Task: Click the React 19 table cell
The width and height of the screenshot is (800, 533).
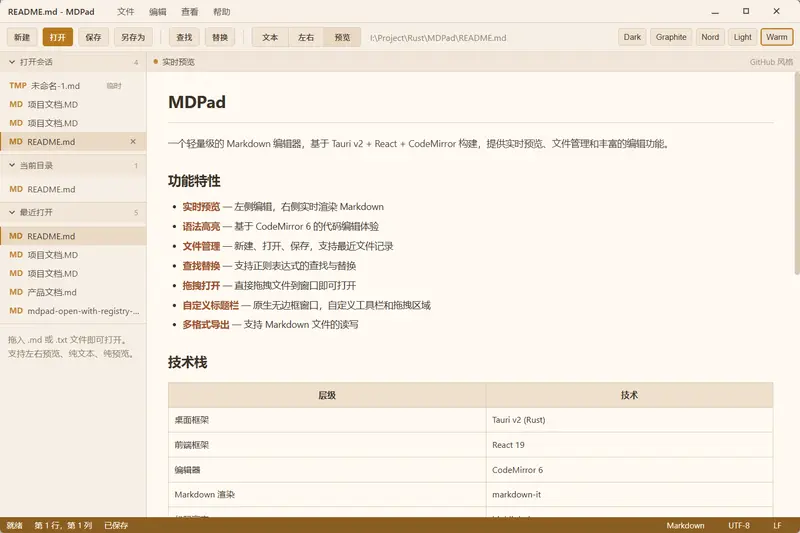Action: pyautogui.click(x=630, y=445)
